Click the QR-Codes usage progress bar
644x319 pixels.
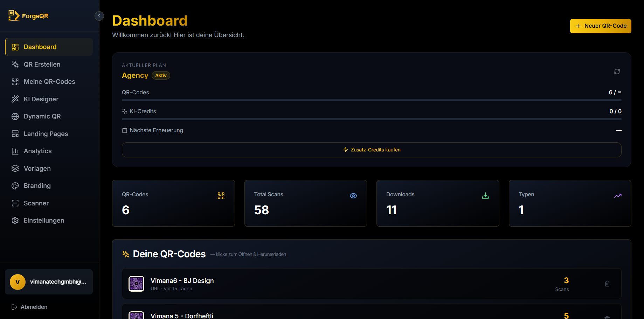[x=372, y=100]
